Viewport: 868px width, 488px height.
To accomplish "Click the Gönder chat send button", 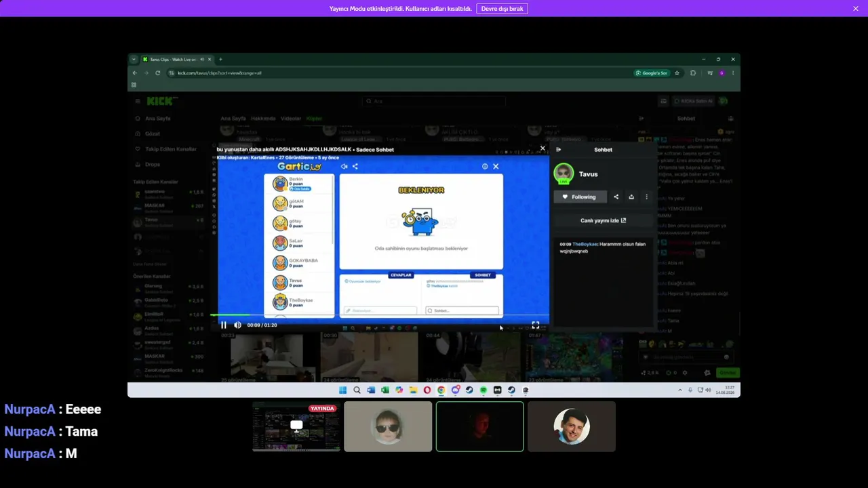I will coord(728,372).
